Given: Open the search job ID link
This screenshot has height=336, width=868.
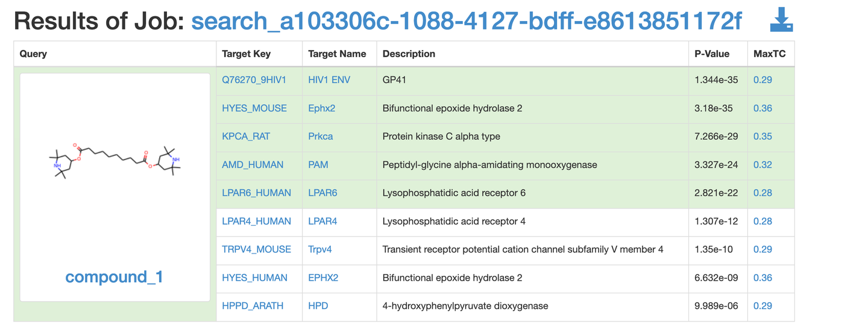Looking at the screenshot, I should [467, 21].
